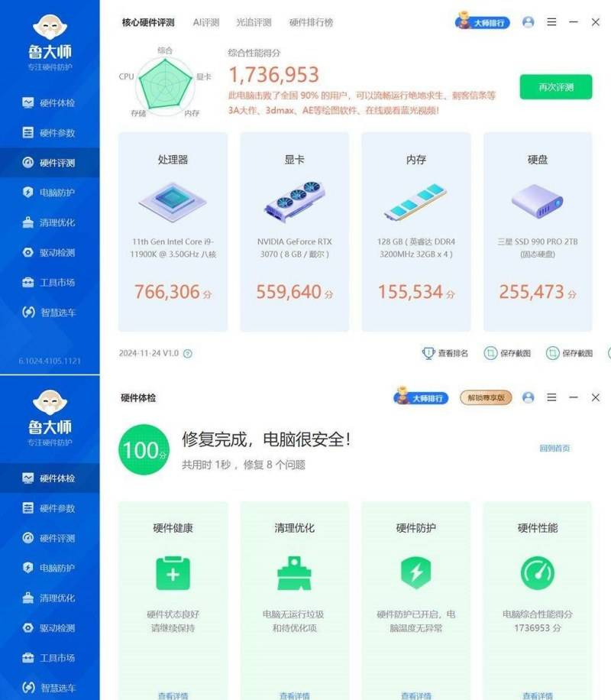The image size is (611, 700).
Task: Click the 鲁大师 logo in the benchmark window
Action: [50, 43]
